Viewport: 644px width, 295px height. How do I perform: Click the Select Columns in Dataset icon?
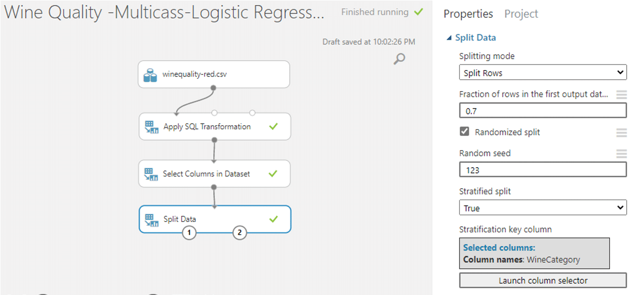pos(151,174)
